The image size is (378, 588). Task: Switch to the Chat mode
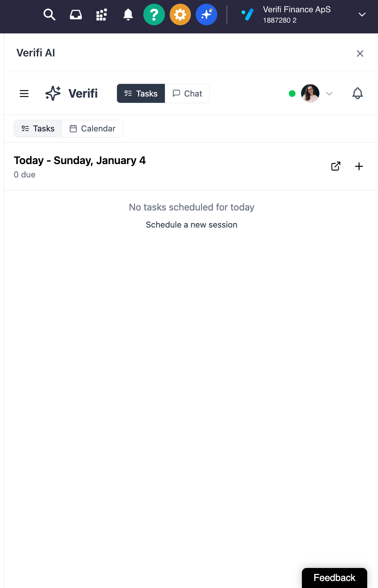188,94
